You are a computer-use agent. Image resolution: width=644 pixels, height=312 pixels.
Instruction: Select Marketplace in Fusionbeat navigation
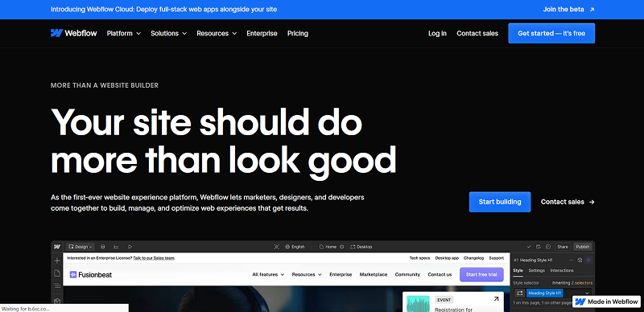[x=374, y=275]
